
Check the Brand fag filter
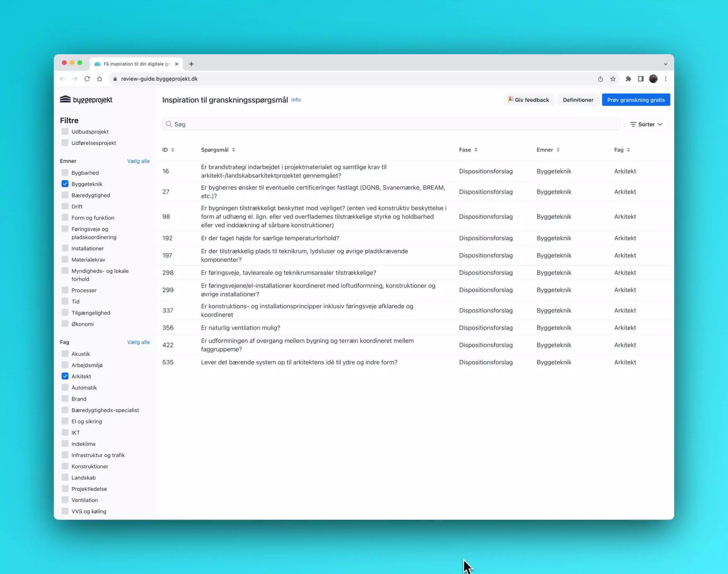tap(65, 399)
